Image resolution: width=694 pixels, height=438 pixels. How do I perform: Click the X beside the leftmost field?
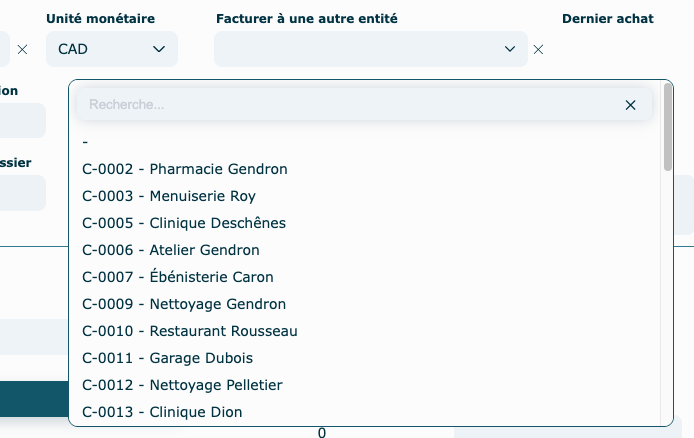pyautogui.click(x=23, y=49)
